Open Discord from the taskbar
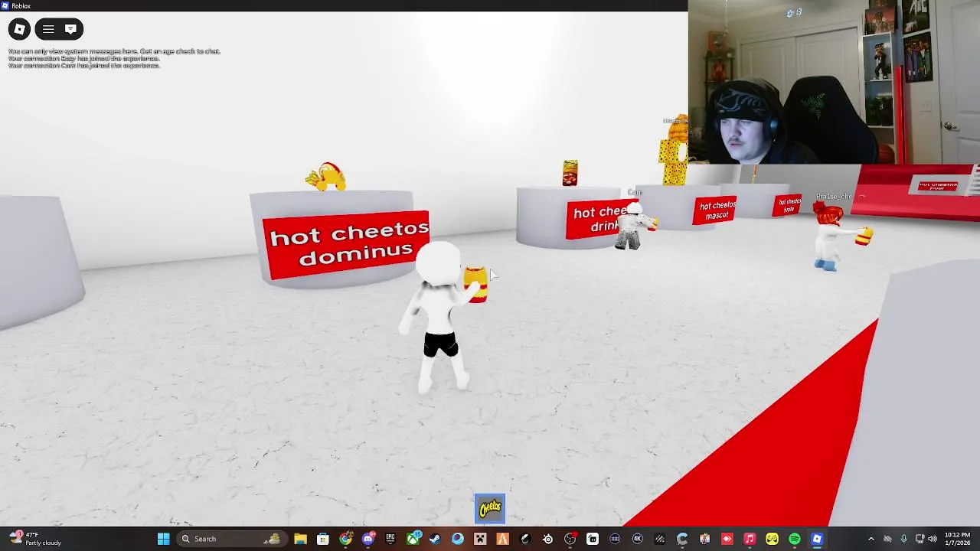 click(x=368, y=539)
